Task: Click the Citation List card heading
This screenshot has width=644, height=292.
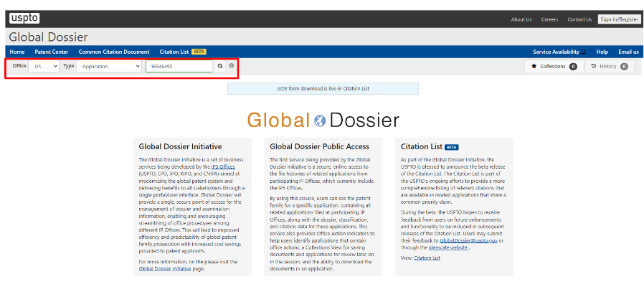Action: [429, 146]
